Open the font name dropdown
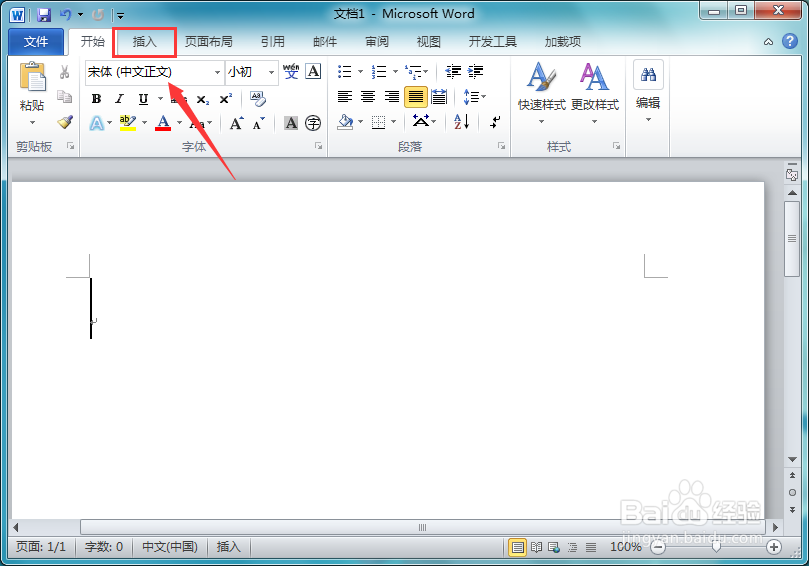809x566 pixels. (217, 72)
